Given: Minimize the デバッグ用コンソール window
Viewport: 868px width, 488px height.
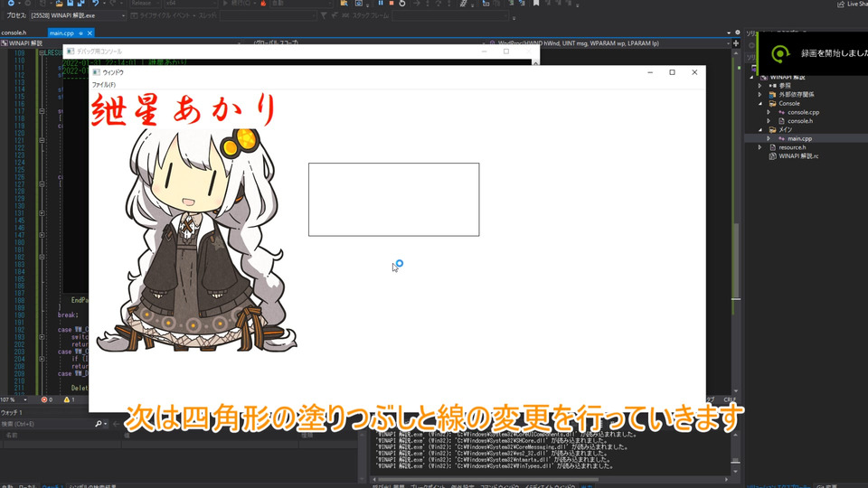Looking at the screenshot, I should (484, 52).
